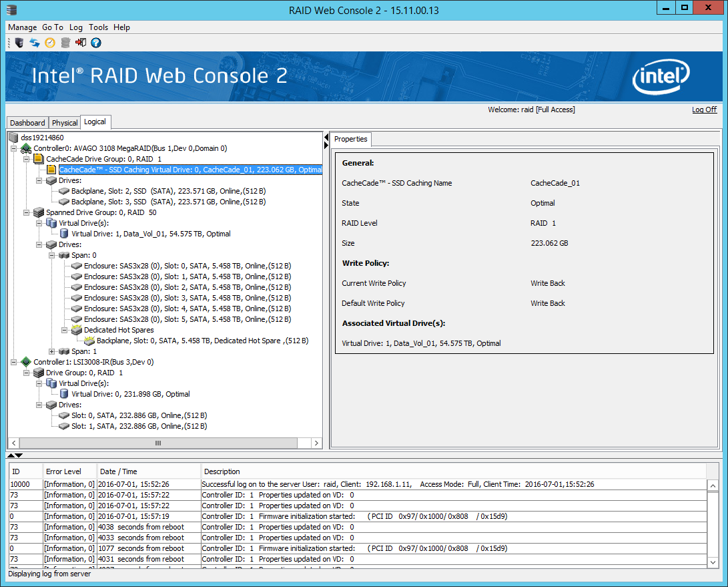Collapse the Dedicated Hot Spares node
Viewport: 728px width, 587px height.
click(x=64, y=331)
